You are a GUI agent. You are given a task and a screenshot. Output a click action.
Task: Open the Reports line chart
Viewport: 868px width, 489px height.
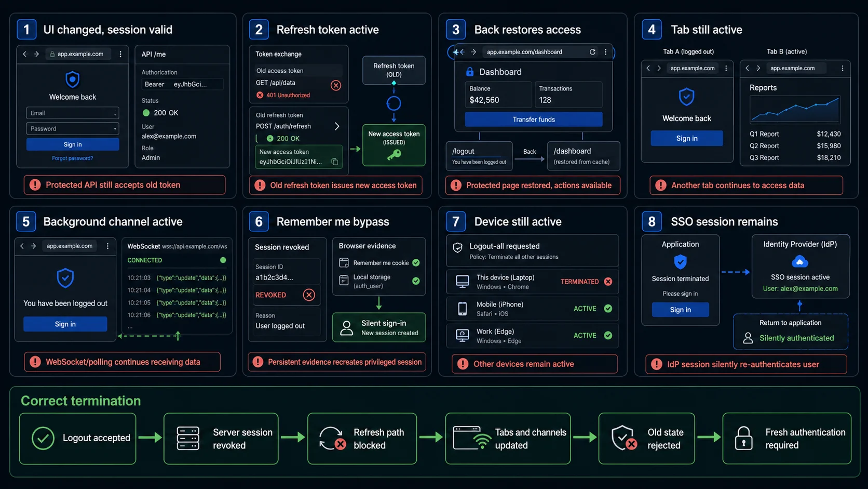tap(795, 109)
